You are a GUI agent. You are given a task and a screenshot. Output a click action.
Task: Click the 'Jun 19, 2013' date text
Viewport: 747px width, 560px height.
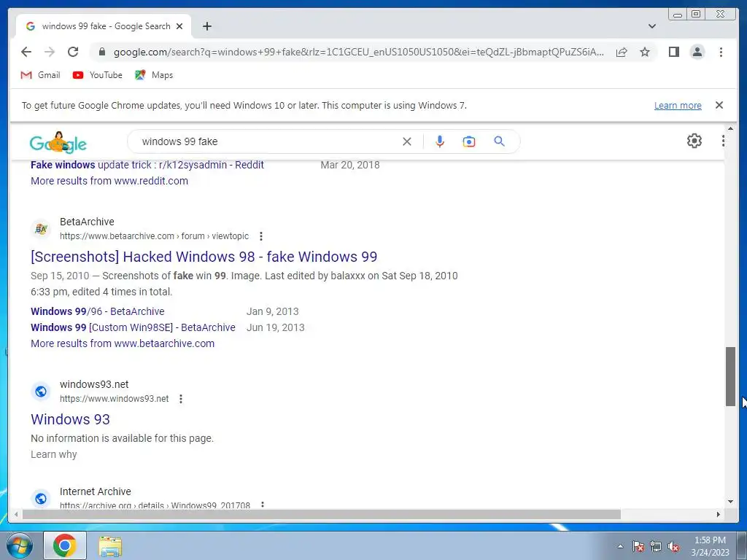click(275, 327)
